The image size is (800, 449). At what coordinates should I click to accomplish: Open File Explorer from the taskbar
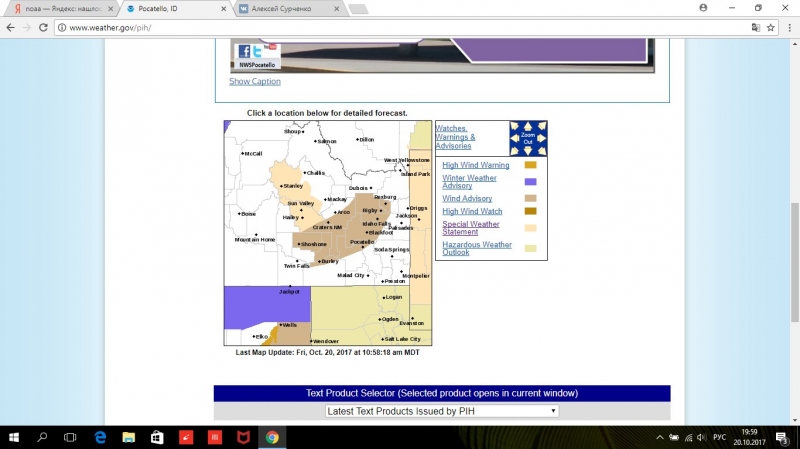point(129,437)
